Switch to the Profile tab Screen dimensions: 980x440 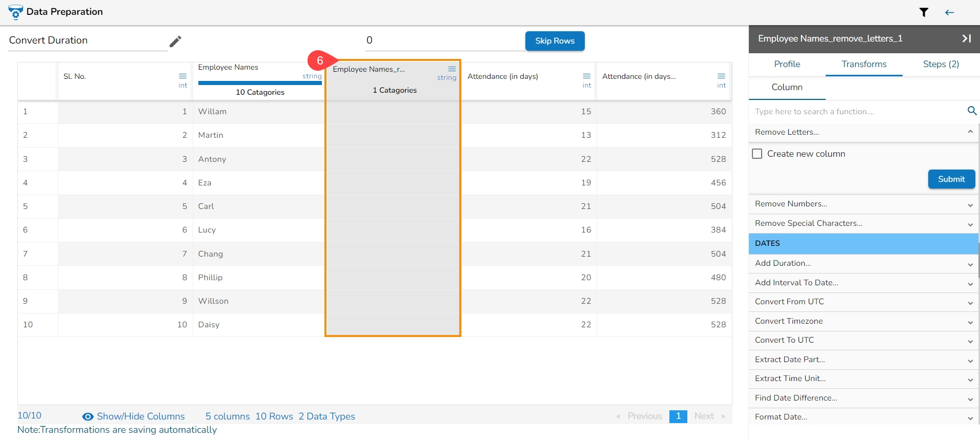[787, 64]
